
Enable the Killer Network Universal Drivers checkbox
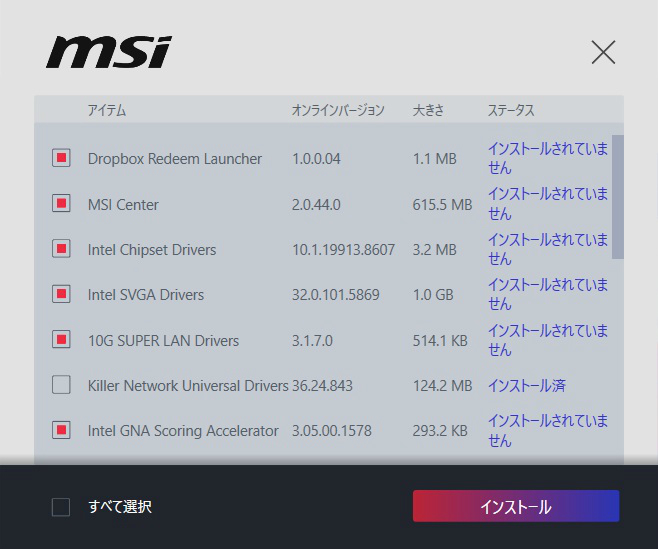pyautogui.click(x=61, y=385)
